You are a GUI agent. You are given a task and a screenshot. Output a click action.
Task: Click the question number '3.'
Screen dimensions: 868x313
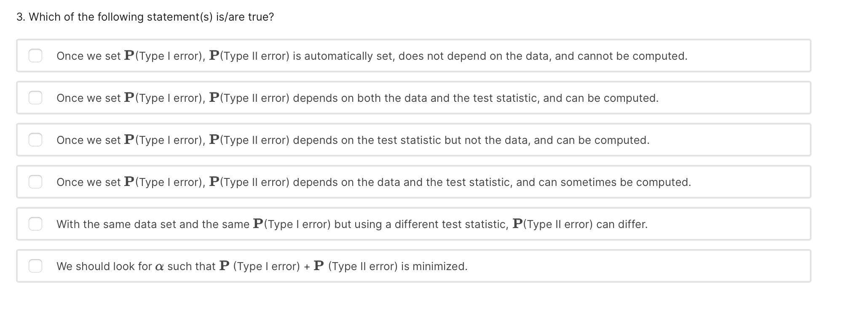pos(21,17)
